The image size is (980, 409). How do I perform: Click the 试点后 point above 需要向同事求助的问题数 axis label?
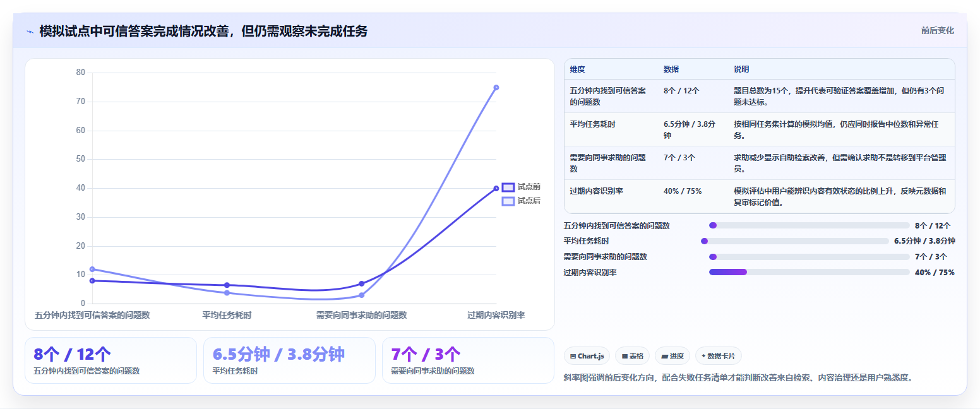(x=362, y=295)
